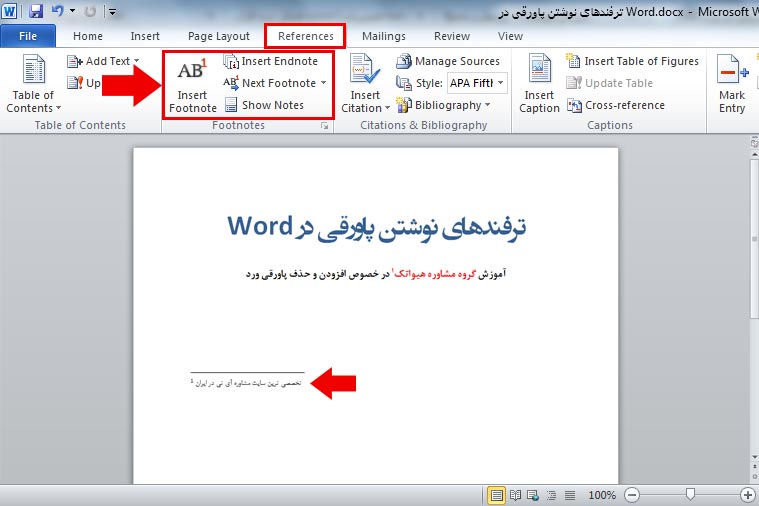Switch to the Mailings tab

pos(383,36)
